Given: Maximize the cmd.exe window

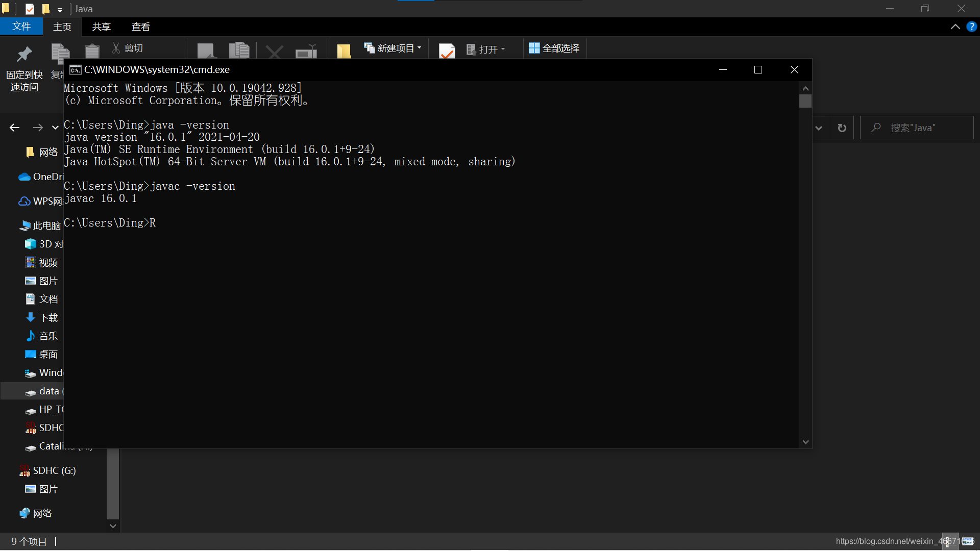Looking at the screenshot, I should pos(758,69).
